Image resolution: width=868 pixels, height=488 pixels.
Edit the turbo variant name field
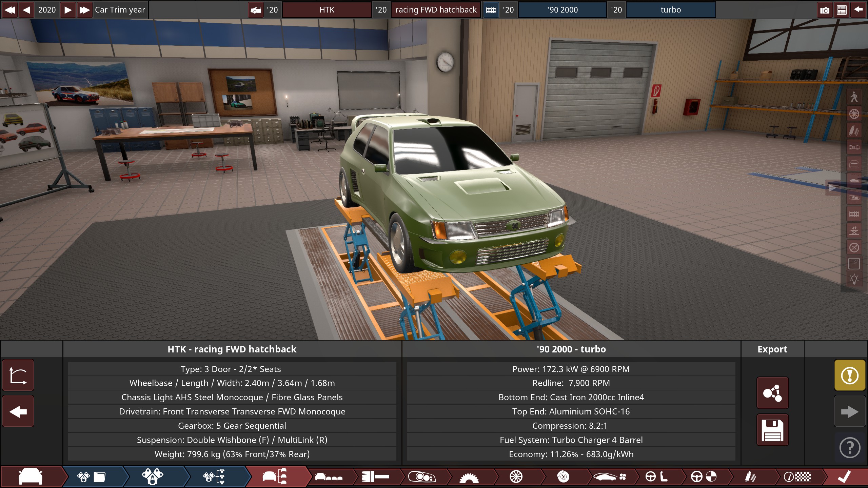(671, 10)
